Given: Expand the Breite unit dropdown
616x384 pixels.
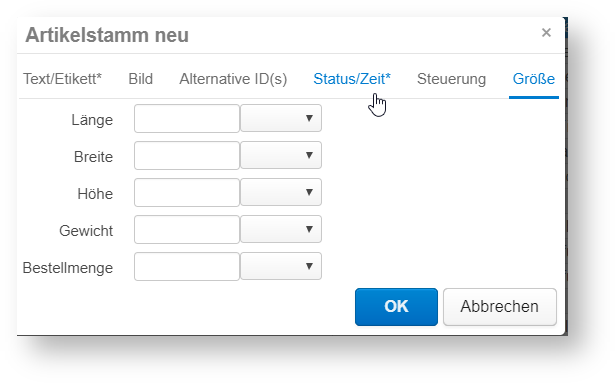Looking at the screenshot, I should 281,155.
